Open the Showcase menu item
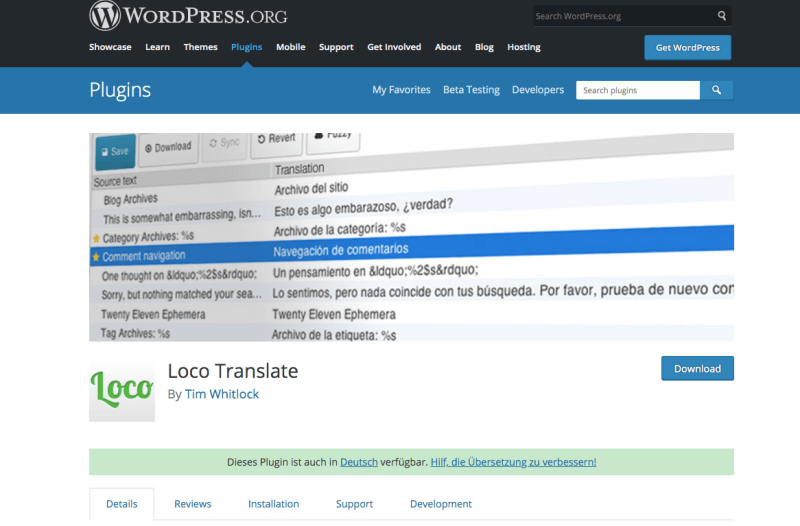This screenshot has width=800, height=526. (110, 47)
